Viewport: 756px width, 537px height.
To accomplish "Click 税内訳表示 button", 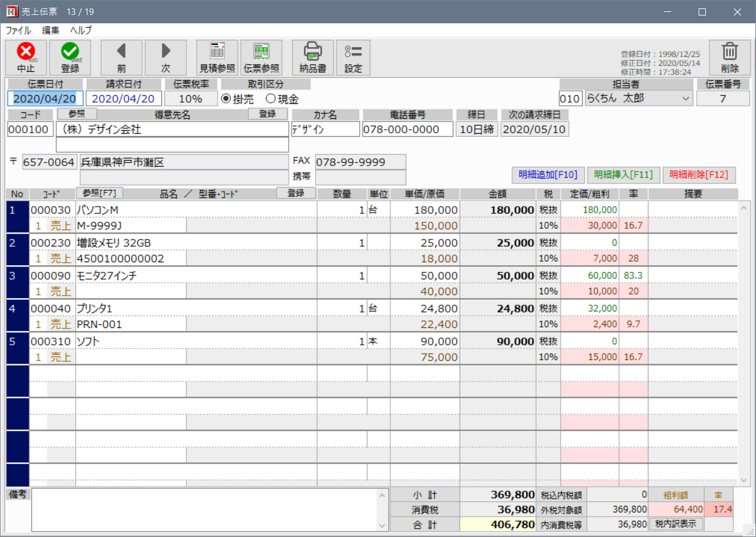I will point(676,524).
